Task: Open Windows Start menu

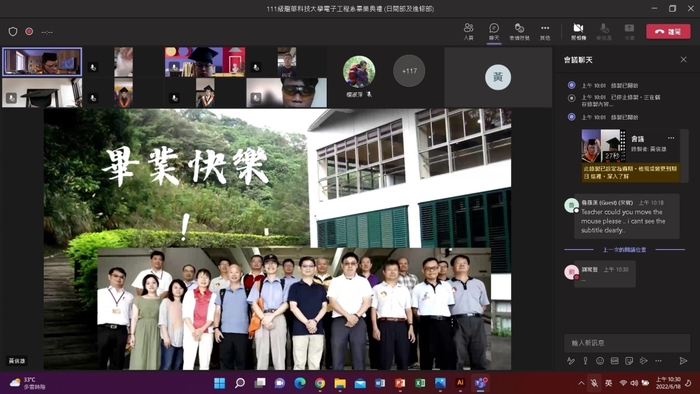Action: point(220,383)
